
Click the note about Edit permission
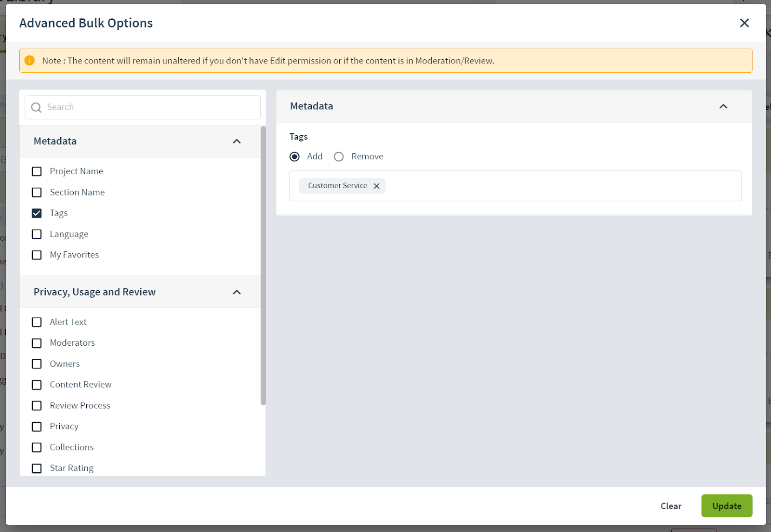coord(268,61)
